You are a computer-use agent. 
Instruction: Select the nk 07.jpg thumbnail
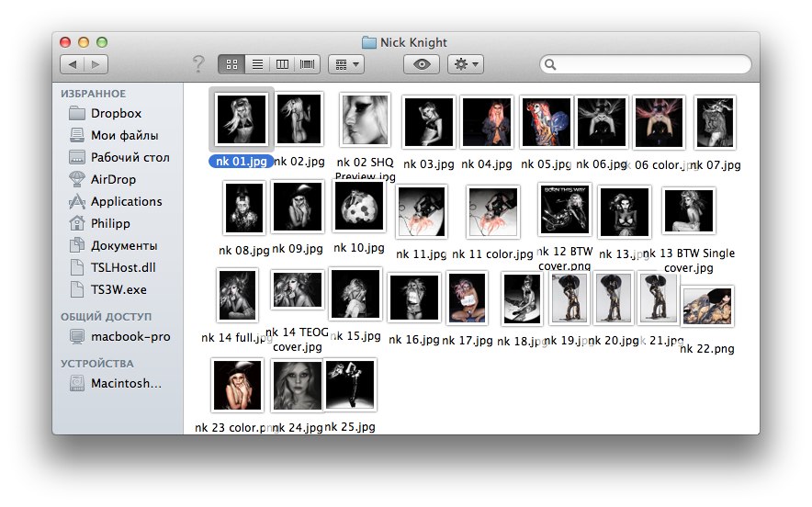coord(715,122)
